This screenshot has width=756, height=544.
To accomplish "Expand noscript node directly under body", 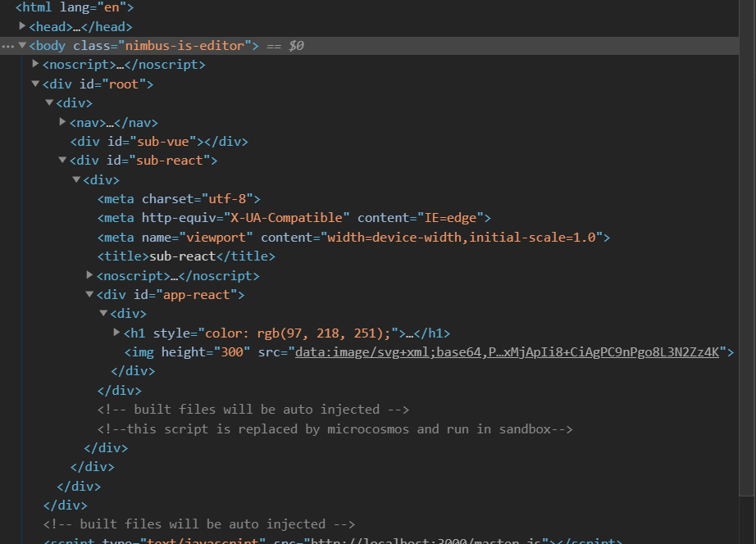I will coord(35,64).
